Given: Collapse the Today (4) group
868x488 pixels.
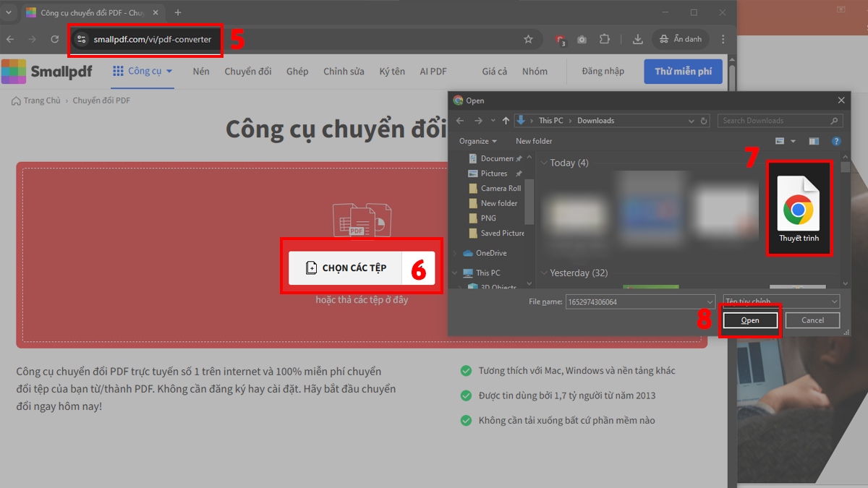Looking at the screenshot, I should (545, 163).
